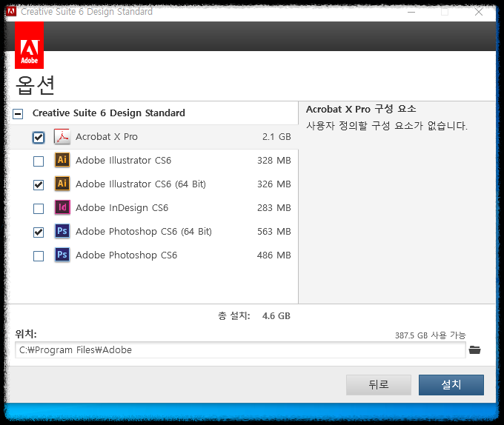Check the Adobe Photoshop CS6 486 MB checkbox
The width and height of the screenshot is (504, 425).
39,256
